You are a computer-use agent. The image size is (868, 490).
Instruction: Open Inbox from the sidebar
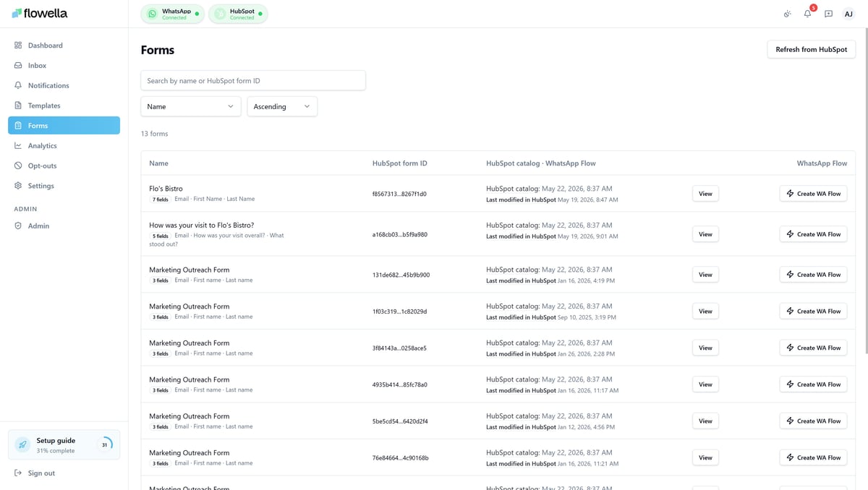[x=64, y=65]
